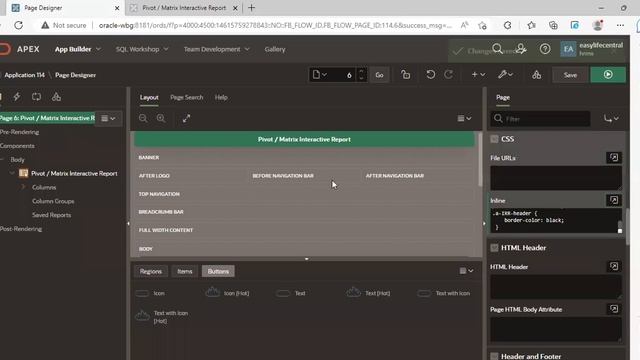Image resolution: width=640 pixels, height=360 pixels.
Task: Open code editor for File URLs
Action: (613, 158)
